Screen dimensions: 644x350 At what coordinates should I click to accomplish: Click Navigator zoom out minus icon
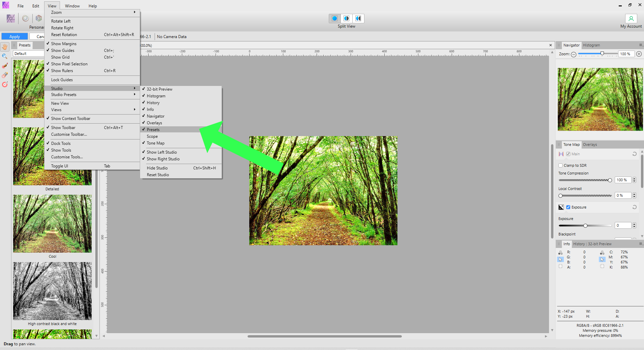coord(574,54)
